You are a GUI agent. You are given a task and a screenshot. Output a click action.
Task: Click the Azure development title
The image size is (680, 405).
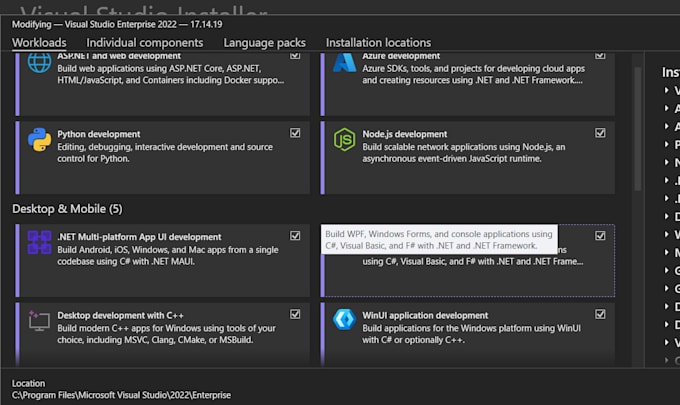(401, 56)
